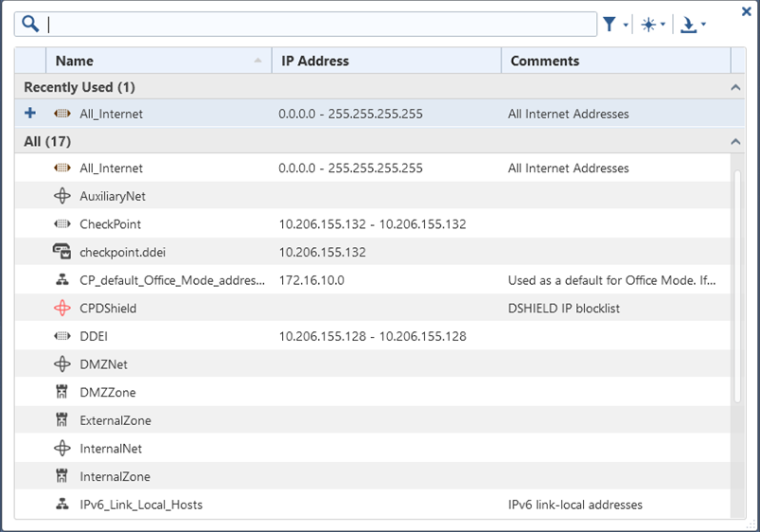Image resolution: width=760 pixels, height=532 pixels.
Task: Click the vertical scrollbar of the list
Action: click(x=735, y=284)
